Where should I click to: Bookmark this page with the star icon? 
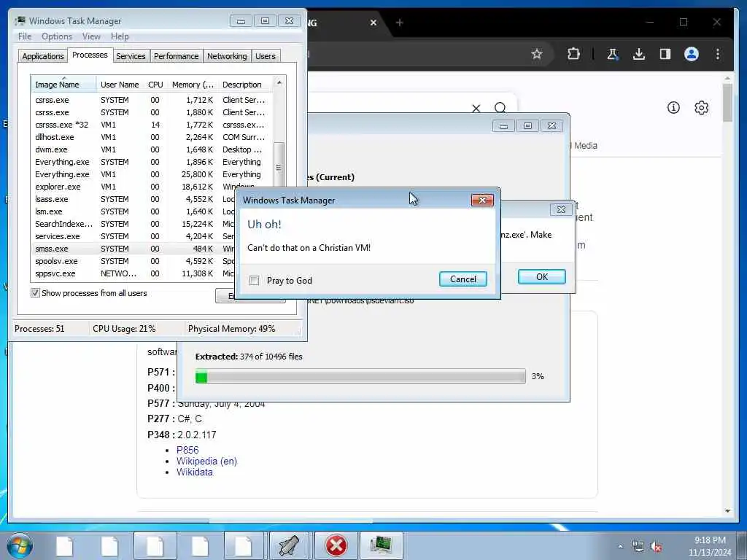537,54
